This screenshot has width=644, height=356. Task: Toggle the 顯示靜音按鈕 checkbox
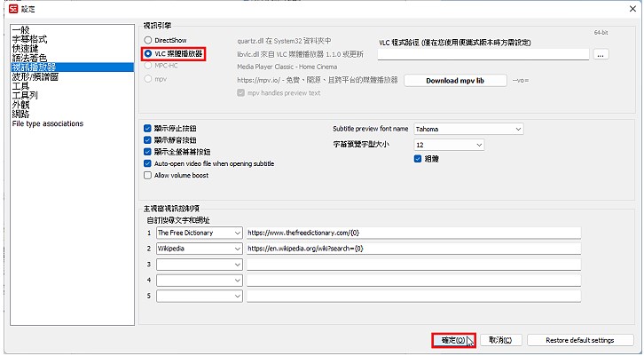click(x=148, y=140)
